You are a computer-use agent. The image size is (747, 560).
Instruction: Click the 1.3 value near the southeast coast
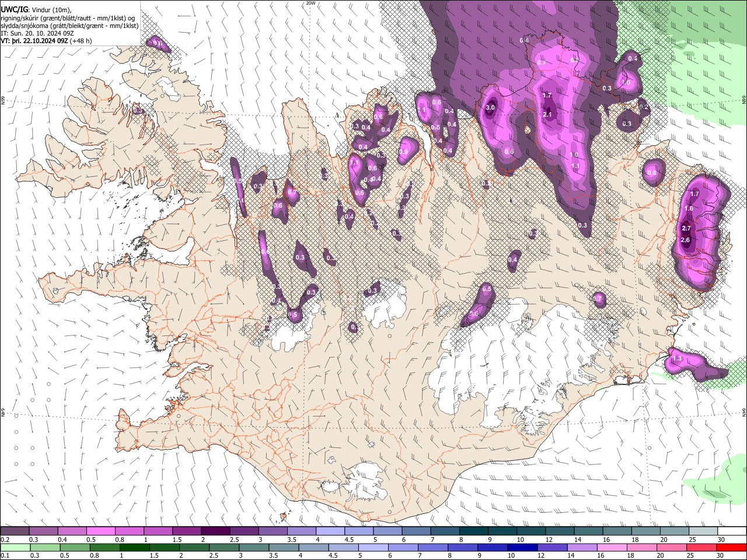(x=677, y=359)
